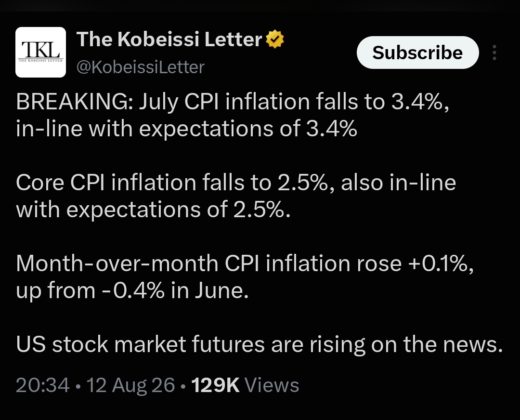The width and height of the screenshot is (520, 420).
Task: Open the 129K view count
Action: (x=215, y=385)
